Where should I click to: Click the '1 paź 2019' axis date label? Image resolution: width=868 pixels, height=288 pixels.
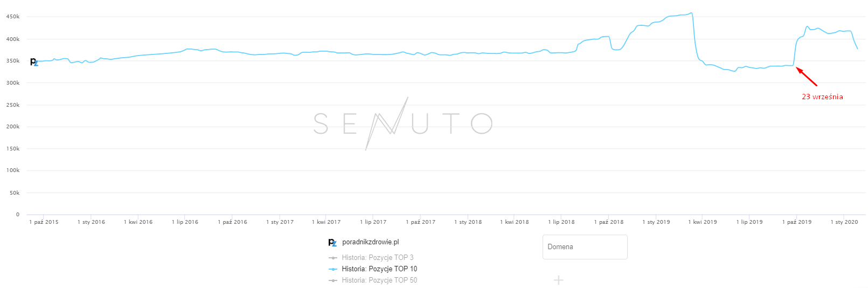[x=797, y=222]
